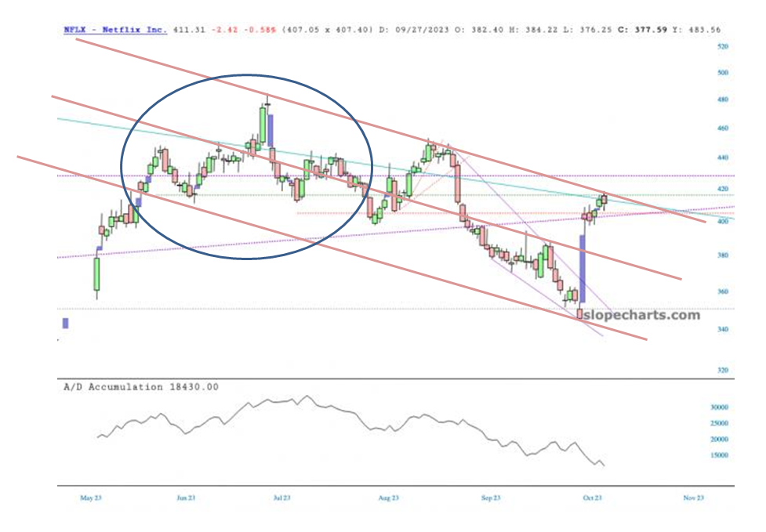Click the close price C: 377.59
Screen dimensions: 766x532
click(x=642, y=30)
